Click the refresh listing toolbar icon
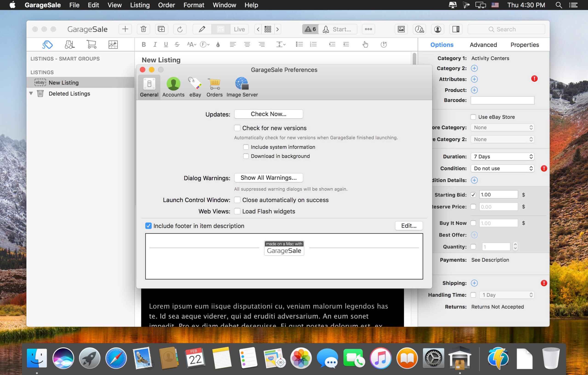Viewport: 588px width, 375px height. pyautogui.click(x=180, y=29)
